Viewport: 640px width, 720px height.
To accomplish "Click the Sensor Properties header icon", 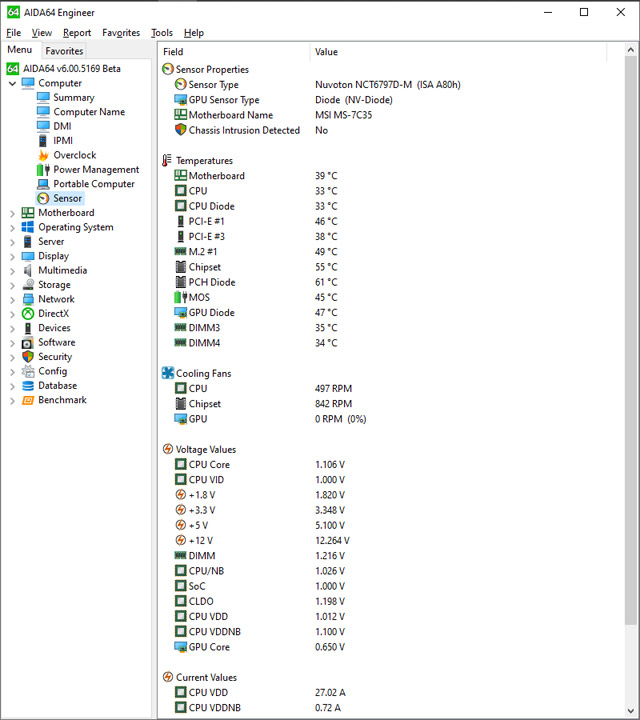I will tap(168, 69).
